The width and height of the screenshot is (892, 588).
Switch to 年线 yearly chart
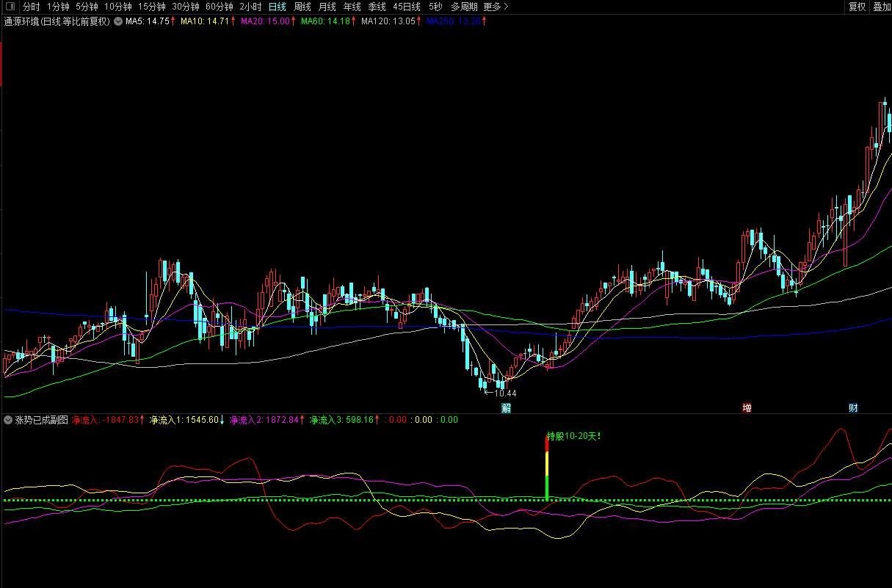click(352, 7)
